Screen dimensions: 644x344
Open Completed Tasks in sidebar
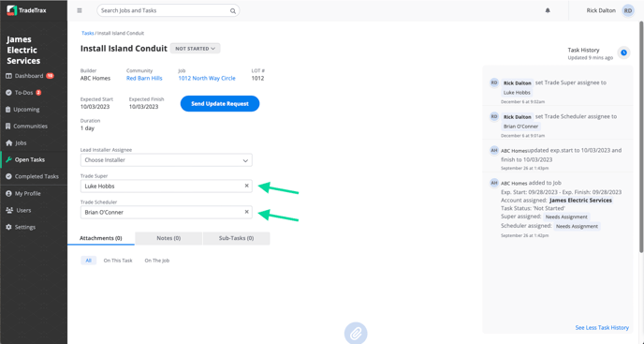pos(37,176)
